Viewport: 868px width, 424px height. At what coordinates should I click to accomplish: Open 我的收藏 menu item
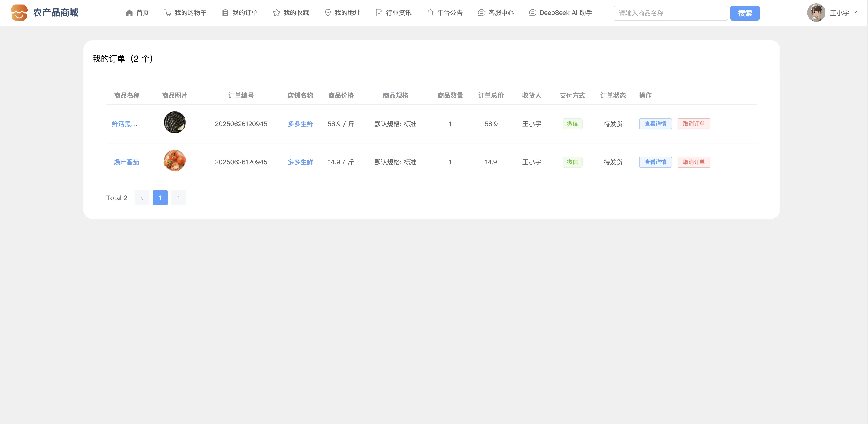click(296, 13)
